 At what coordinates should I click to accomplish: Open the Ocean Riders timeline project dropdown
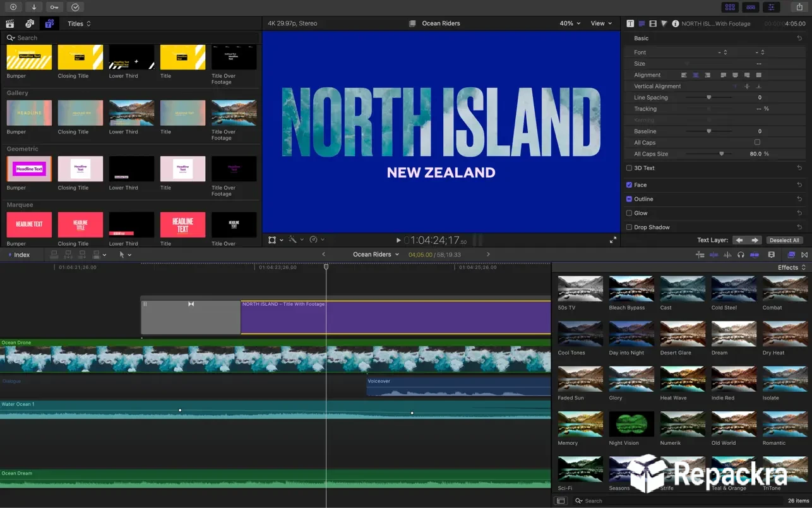376,255
